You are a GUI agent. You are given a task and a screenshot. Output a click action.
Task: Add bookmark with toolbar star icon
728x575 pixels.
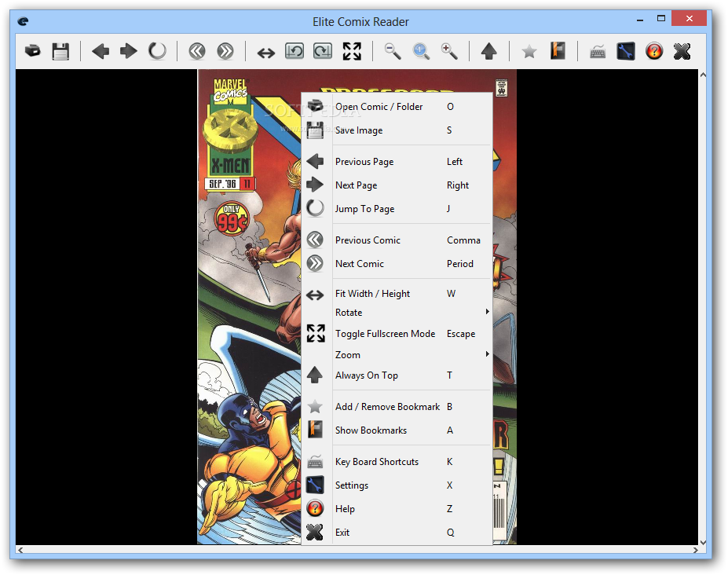click(x=529, y=51)
